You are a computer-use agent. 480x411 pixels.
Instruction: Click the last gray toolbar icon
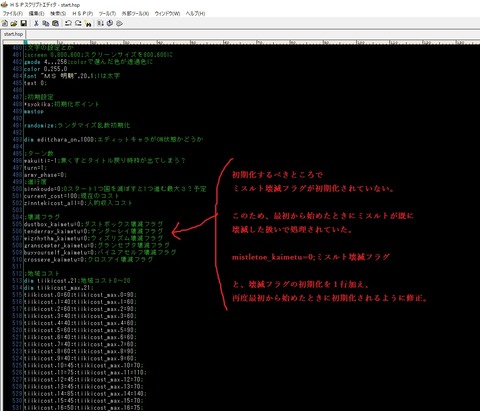(x=119, y=23)
